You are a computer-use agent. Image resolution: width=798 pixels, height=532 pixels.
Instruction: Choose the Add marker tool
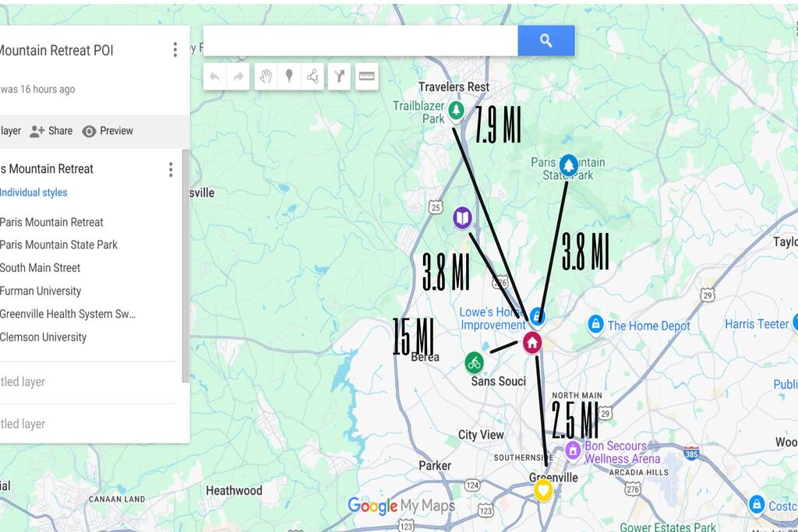(x=289, y=76)
